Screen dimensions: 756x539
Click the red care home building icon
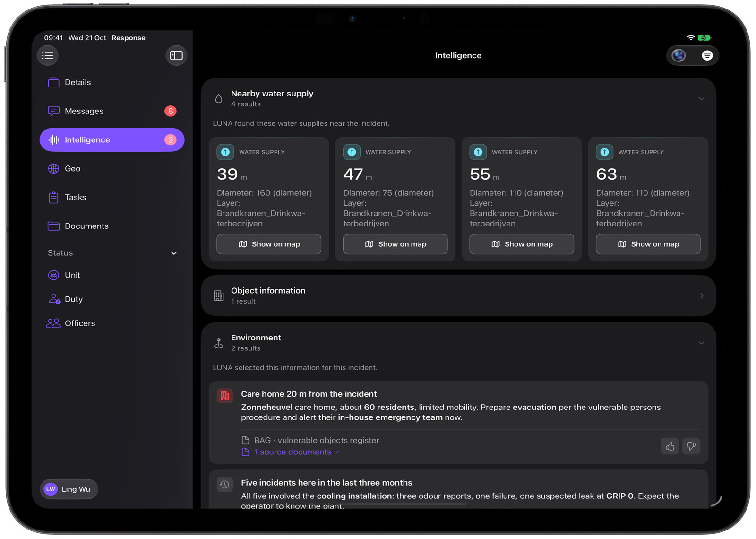(x=225, y=395)
